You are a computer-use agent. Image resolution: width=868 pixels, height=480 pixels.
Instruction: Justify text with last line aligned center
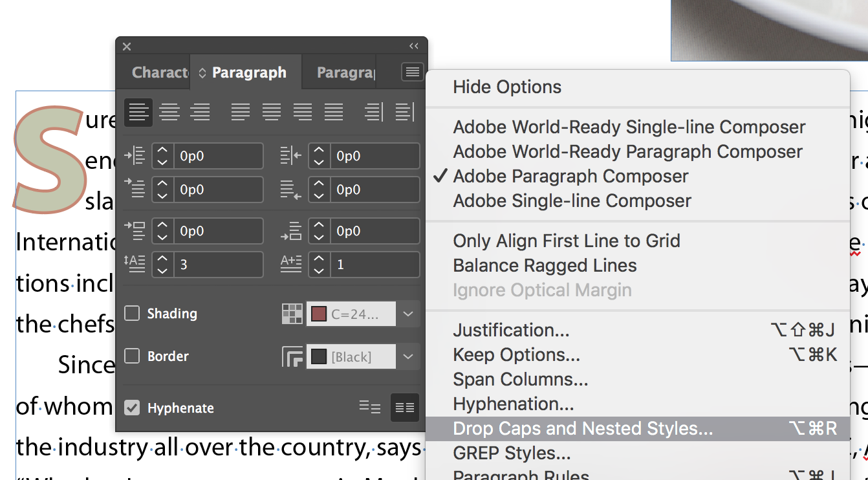pyautogui.click(x=272, y=112)
